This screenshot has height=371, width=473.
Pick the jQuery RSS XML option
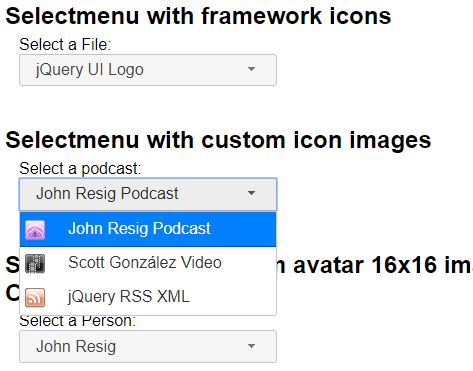pos(148,297)
